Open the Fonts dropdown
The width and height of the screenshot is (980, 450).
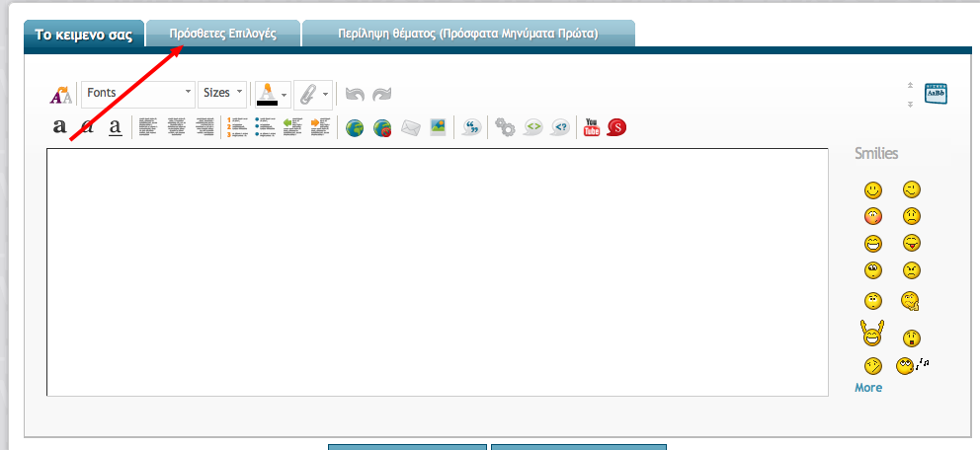coord(138,94)
